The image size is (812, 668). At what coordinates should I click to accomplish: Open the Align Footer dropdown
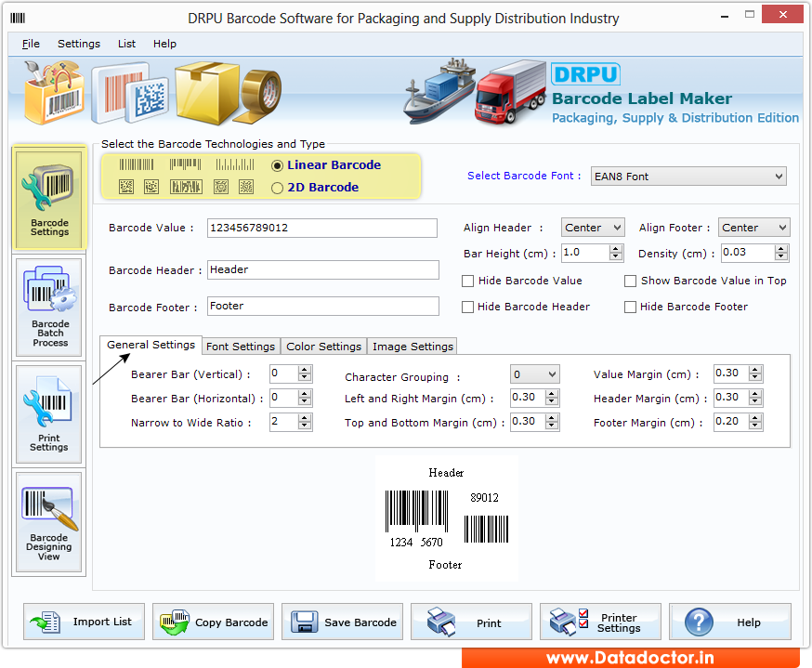pos(753,228)
